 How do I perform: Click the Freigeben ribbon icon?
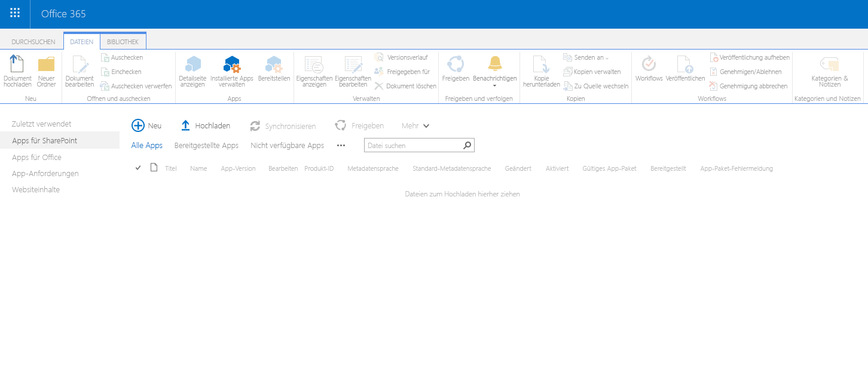[x=456, y=70]
